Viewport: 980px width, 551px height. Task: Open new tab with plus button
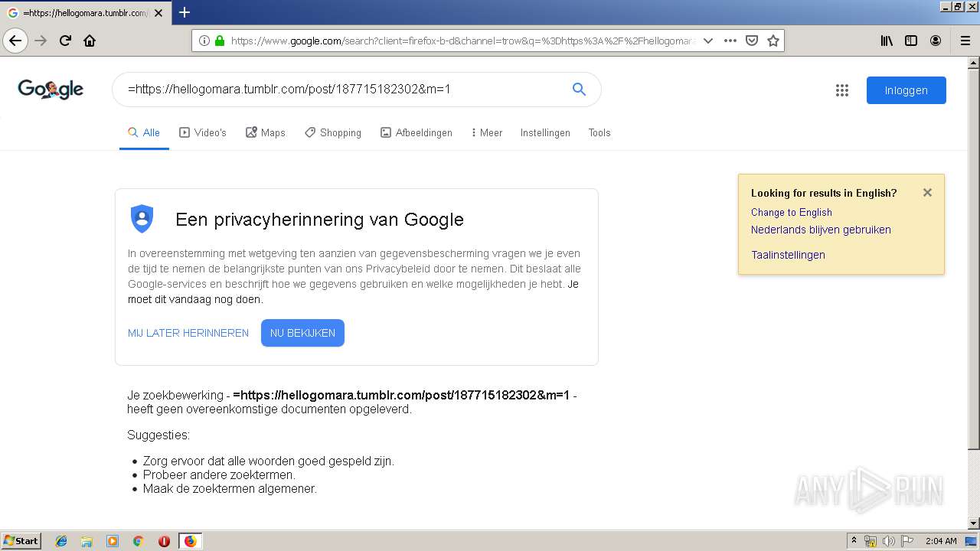[185, 12]
